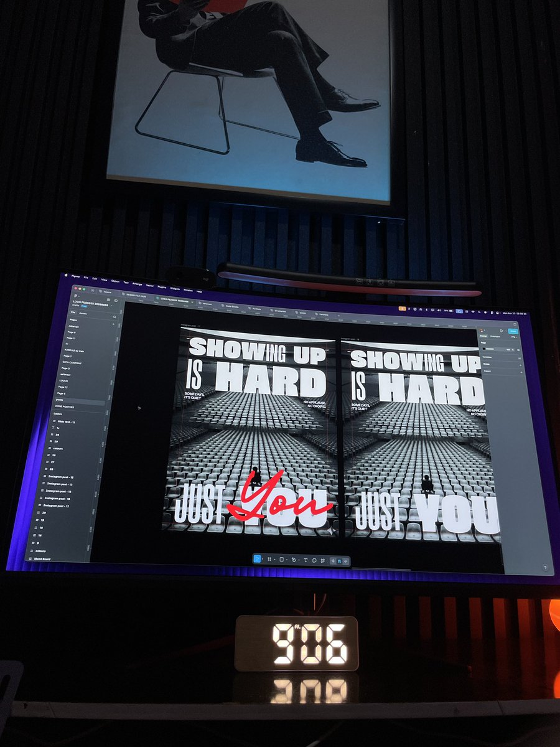Switch to the File tab in left panel
This screenshot has width=560, height=747.
tap(73, 312)
